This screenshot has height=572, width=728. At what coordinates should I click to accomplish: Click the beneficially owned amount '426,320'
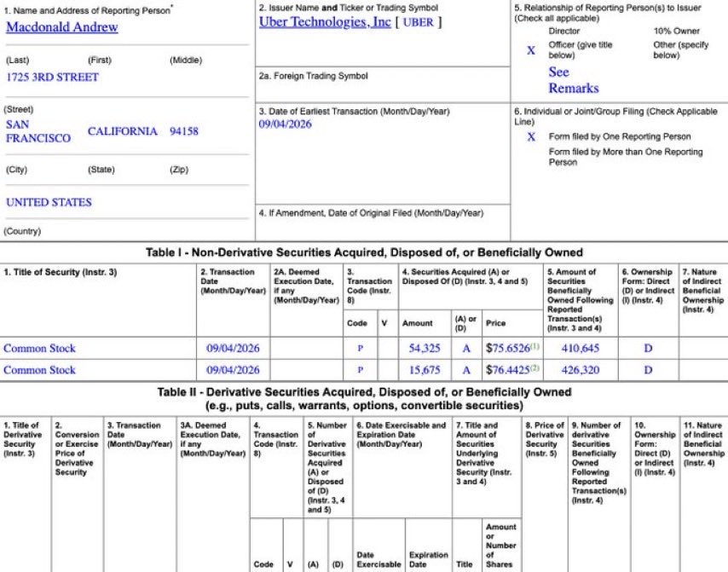pos(581,370)
